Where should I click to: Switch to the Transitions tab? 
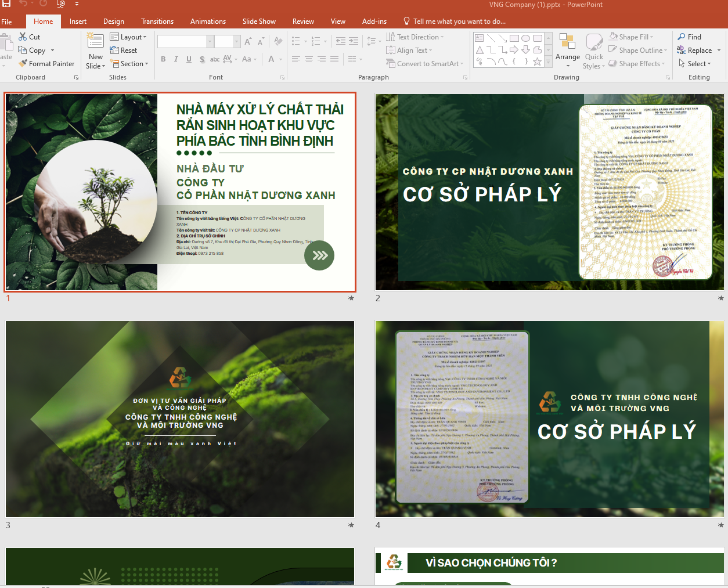(x=157, y=21)
